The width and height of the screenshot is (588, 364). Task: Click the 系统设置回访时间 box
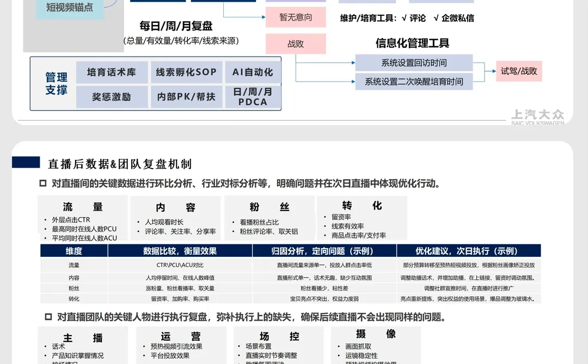[x=414, y=63]
